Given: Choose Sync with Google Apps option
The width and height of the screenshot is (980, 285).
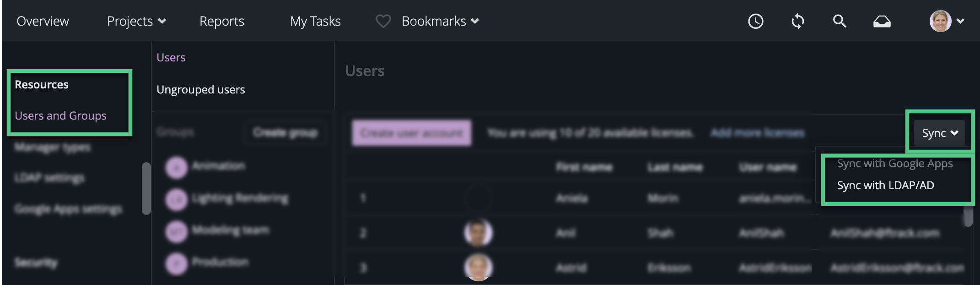Looking at the screenshot, I should coord(894,164).
